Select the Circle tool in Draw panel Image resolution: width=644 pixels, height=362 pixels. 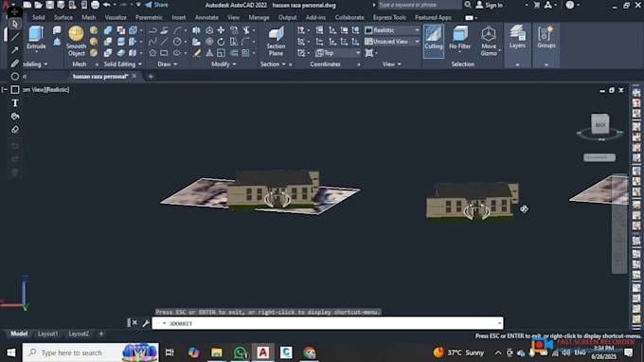pyautogui.click(x=177, y=42)
